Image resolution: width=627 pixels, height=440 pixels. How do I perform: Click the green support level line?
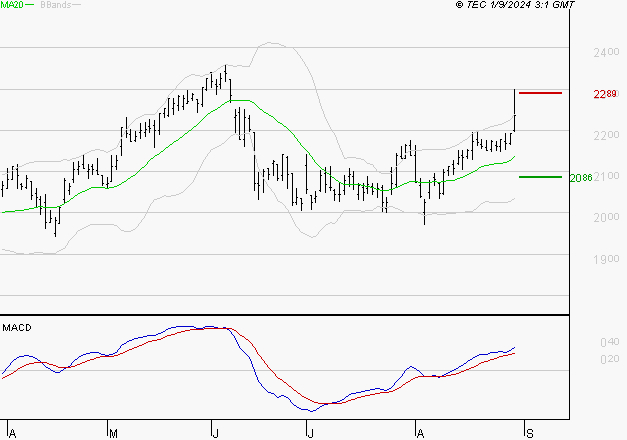pos(540,177)
